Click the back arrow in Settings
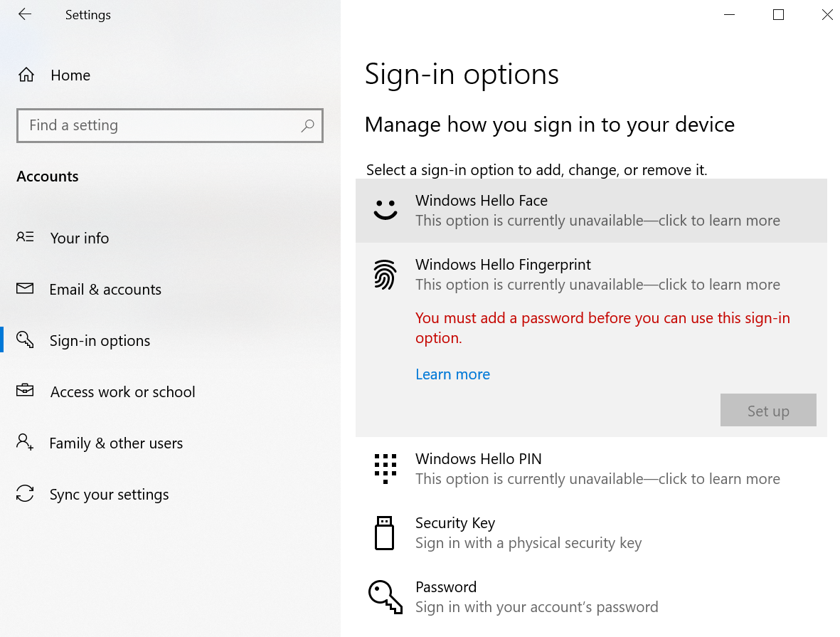 point(25,14)
